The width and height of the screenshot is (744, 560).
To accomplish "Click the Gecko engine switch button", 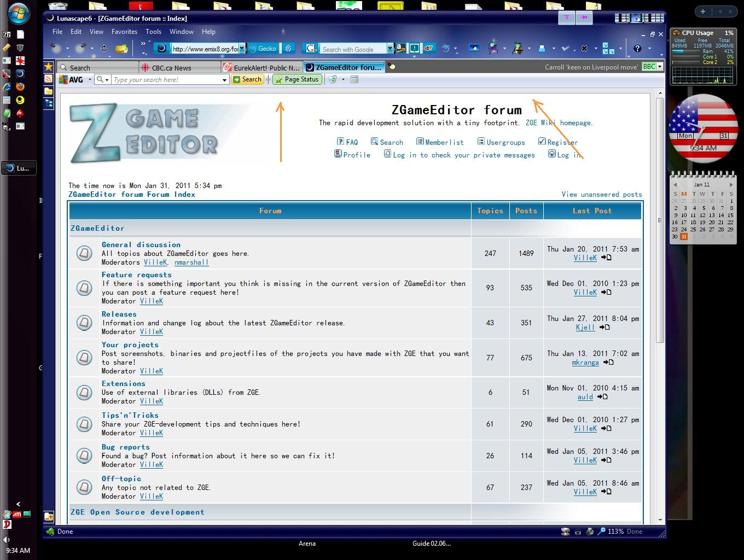I will click(263, 49).
